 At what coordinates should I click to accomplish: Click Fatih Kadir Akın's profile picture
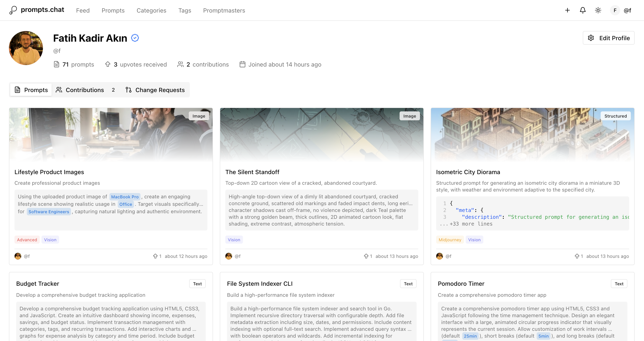[x=26, y=48]
